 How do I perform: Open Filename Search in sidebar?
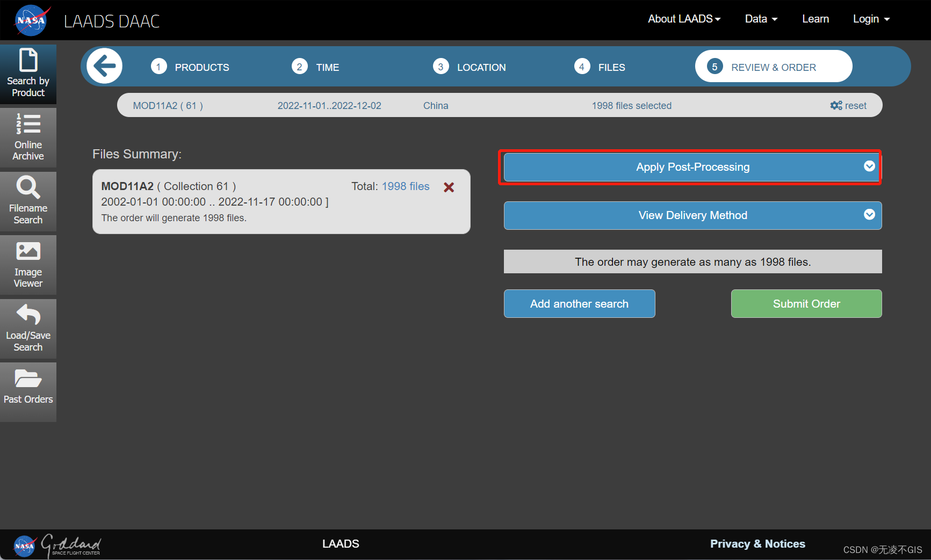28,201
